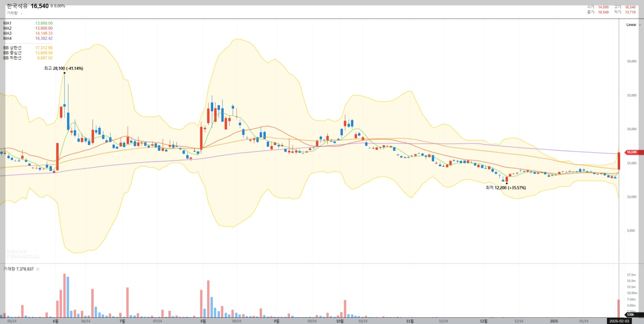The width and height of the screenshot is (644, 324).
Task: Click the 01/14 date on time axis
Action: (584, 321)
